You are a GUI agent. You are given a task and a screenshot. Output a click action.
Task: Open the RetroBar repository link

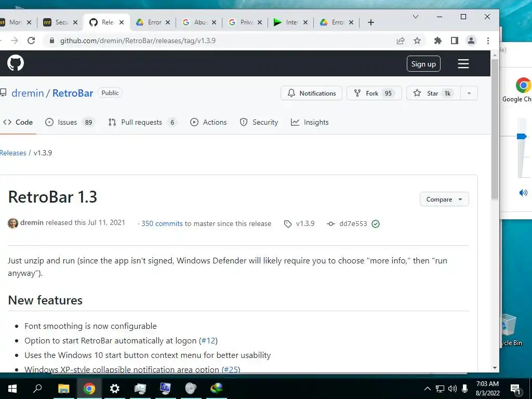(73, 93)
